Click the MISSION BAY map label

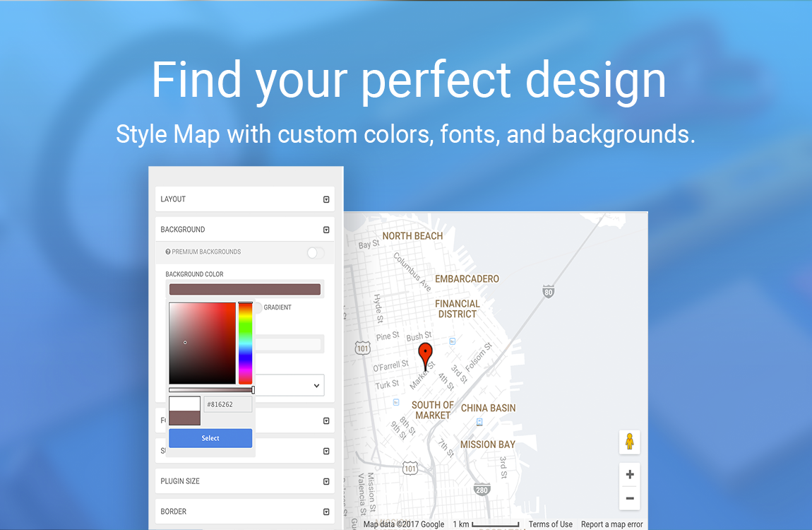point(488,444)
